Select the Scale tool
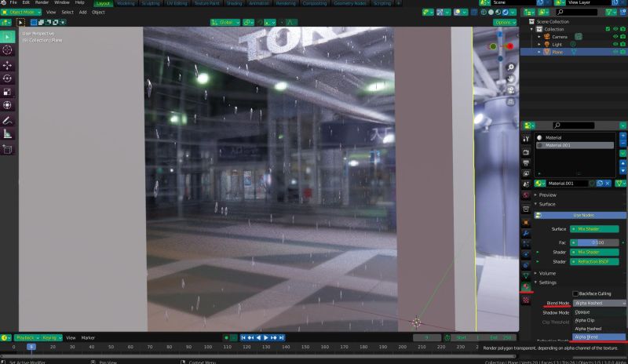Screen dimensions: 628x364 click(7, 92)
